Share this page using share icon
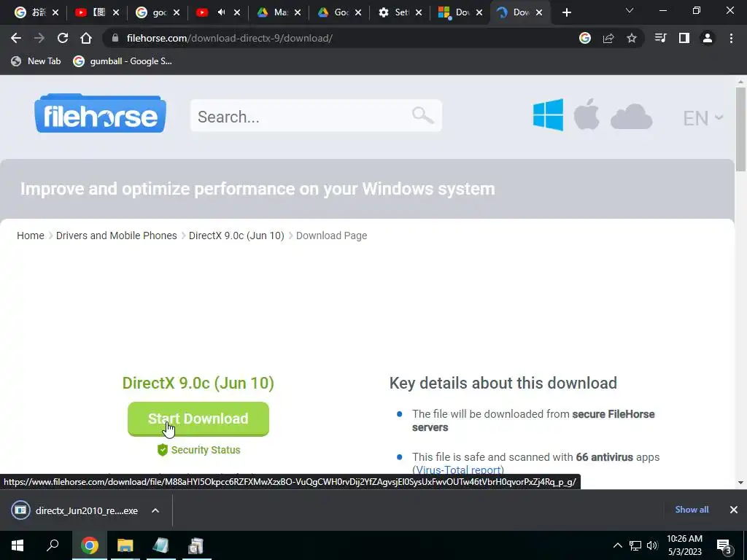This screenshot has width=747, height=560. (608, 38)
